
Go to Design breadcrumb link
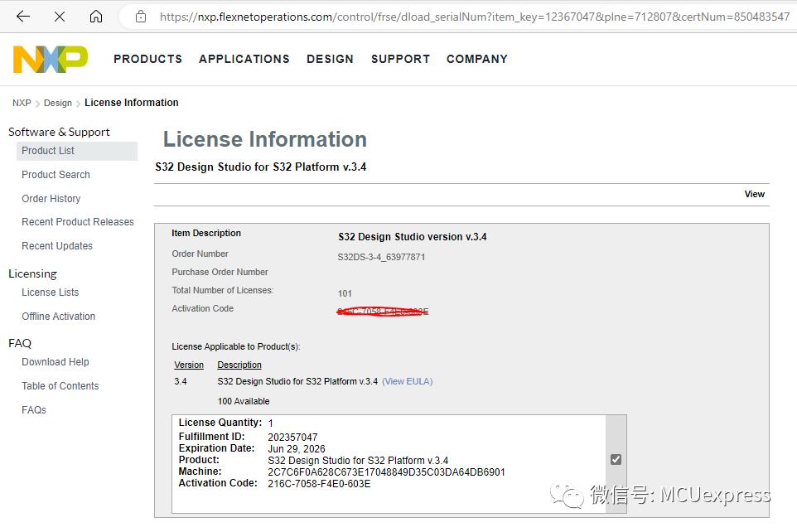pyautogui.click(x=58, y=103)
